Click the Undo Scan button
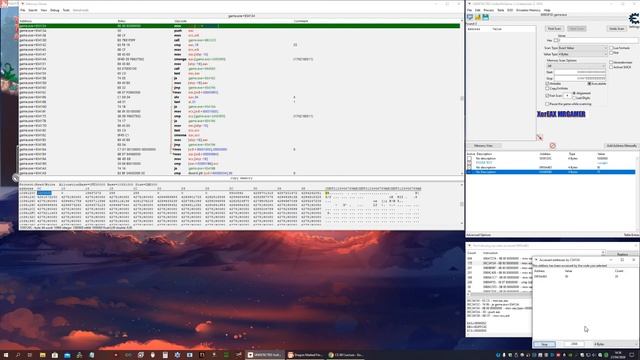 (x=617, y=29)
